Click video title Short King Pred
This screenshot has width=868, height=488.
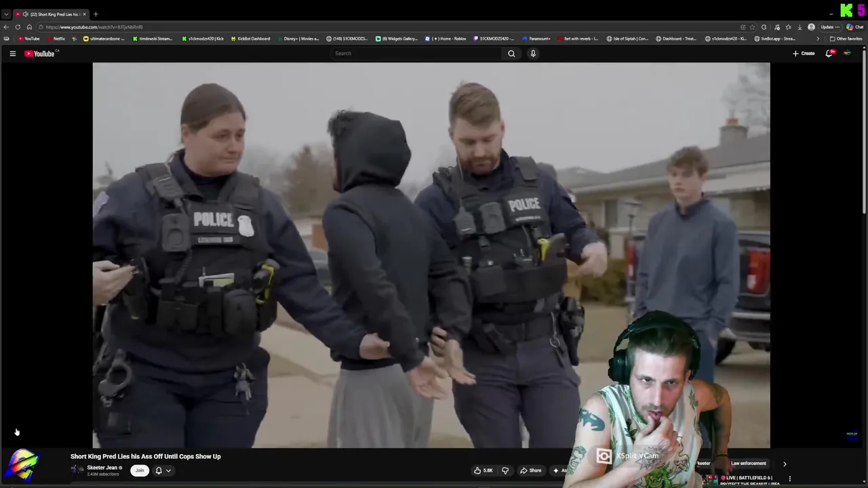click(146, 456)
